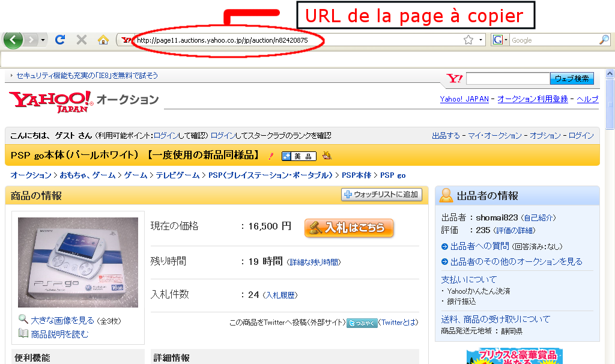Viewport: 615px width, 364px height.
Task: Open the address bar history dropdown
Action: pyautogui.click(x=481, y=40)
